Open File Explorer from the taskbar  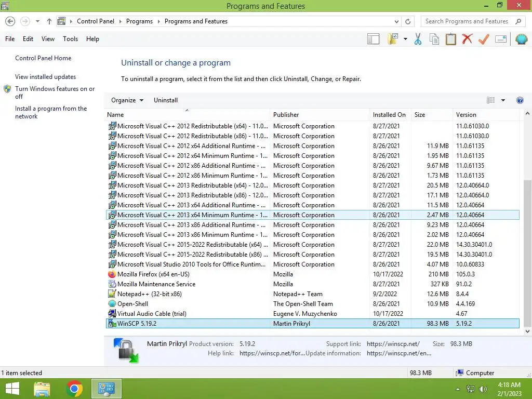42,389
